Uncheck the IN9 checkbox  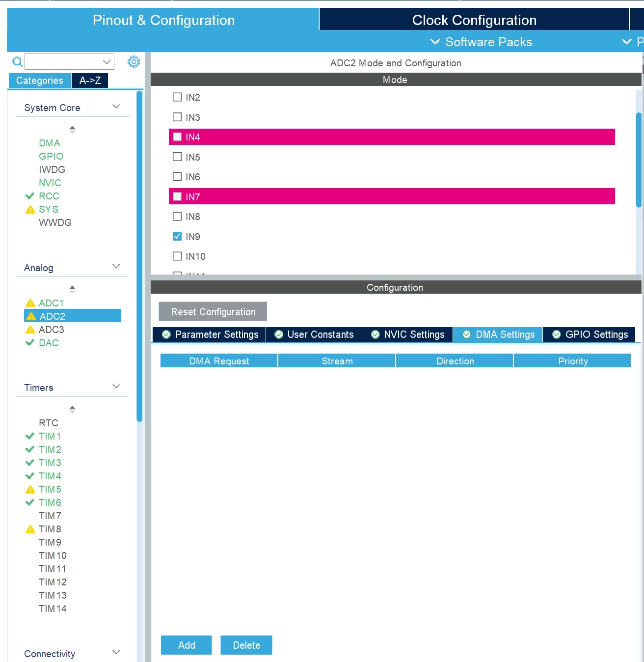(x=177, y=236)
